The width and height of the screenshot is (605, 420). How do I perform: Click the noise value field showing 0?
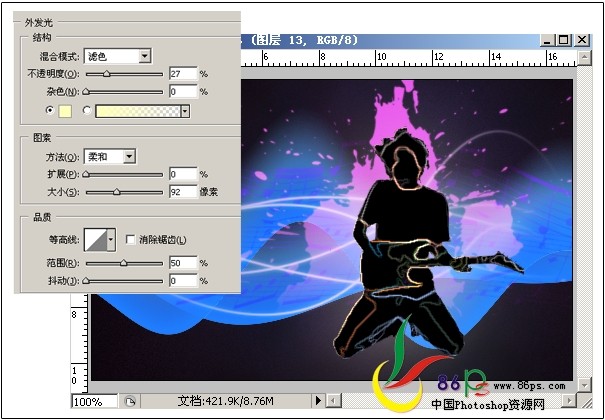(183, 92)
